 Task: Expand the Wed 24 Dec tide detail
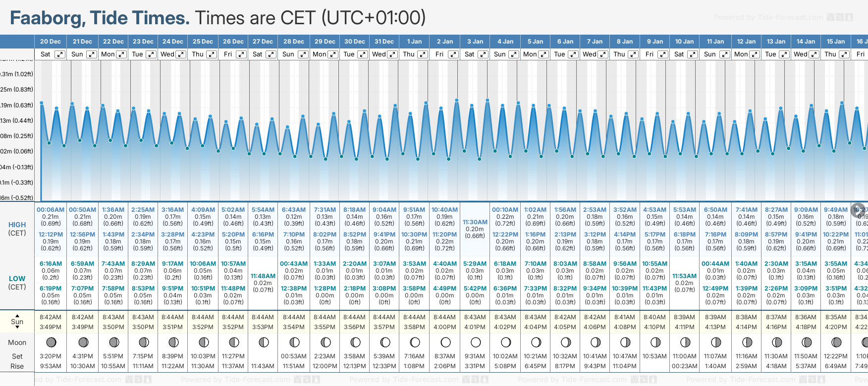181,54
